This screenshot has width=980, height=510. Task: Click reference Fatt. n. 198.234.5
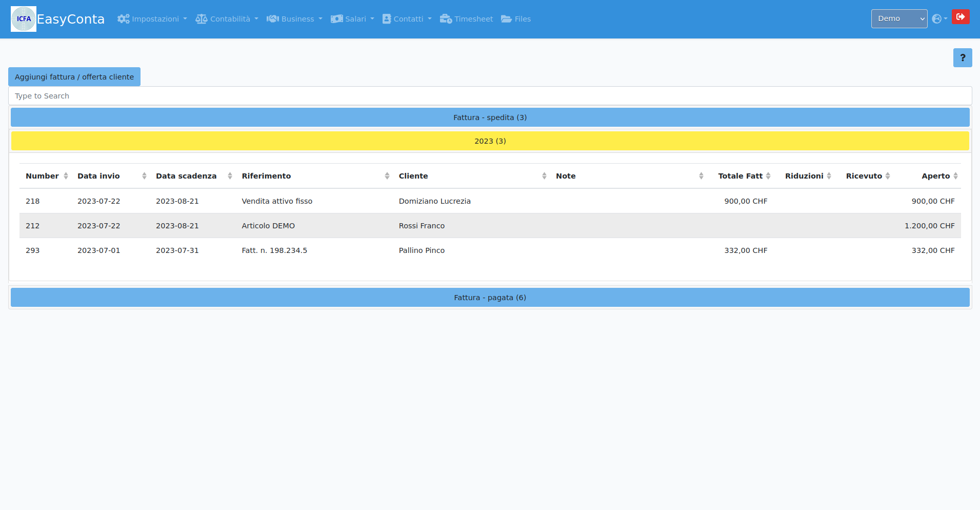[x=274, y=250]
